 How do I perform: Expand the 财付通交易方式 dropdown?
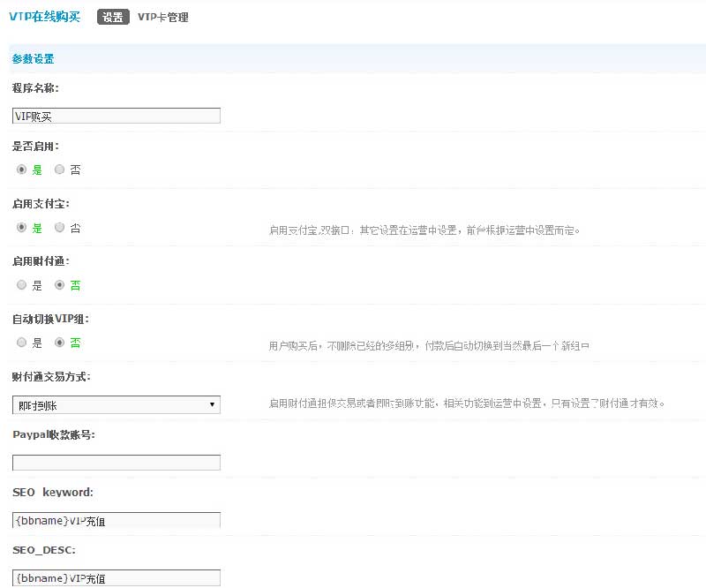116,404
